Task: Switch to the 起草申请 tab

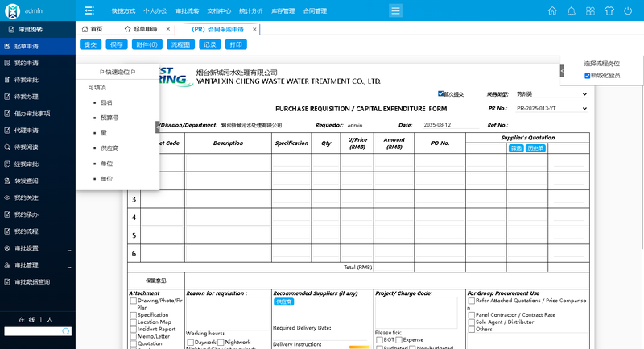Action: tap(142, 29)
